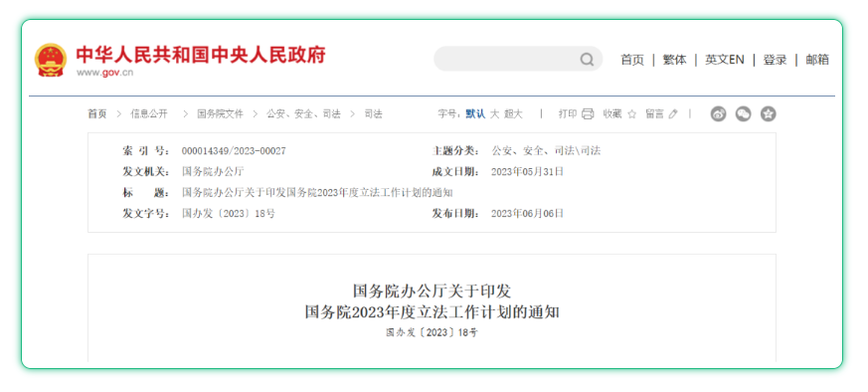Share via the Weibo icon

(x=719, y=114)
